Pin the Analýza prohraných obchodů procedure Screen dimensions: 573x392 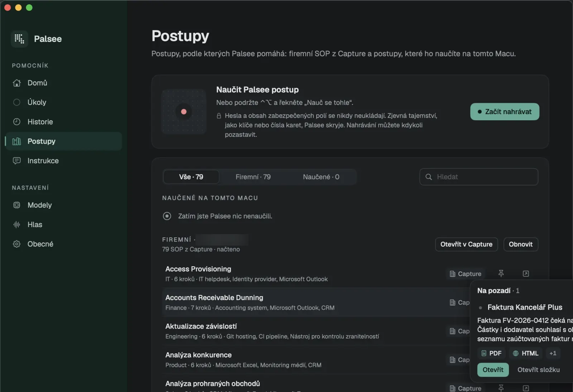501,388
